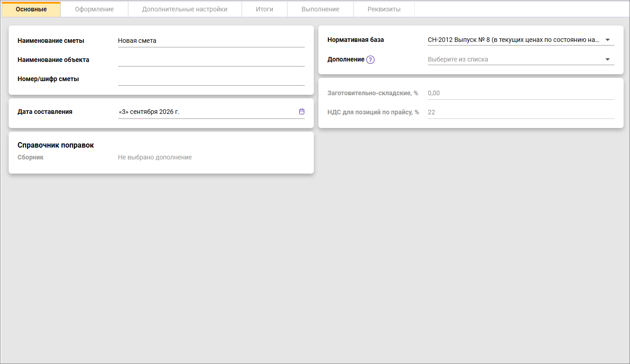The image size is (630, 364).
Task: Switch to the Итоги tab
Action: coord(265,9)
